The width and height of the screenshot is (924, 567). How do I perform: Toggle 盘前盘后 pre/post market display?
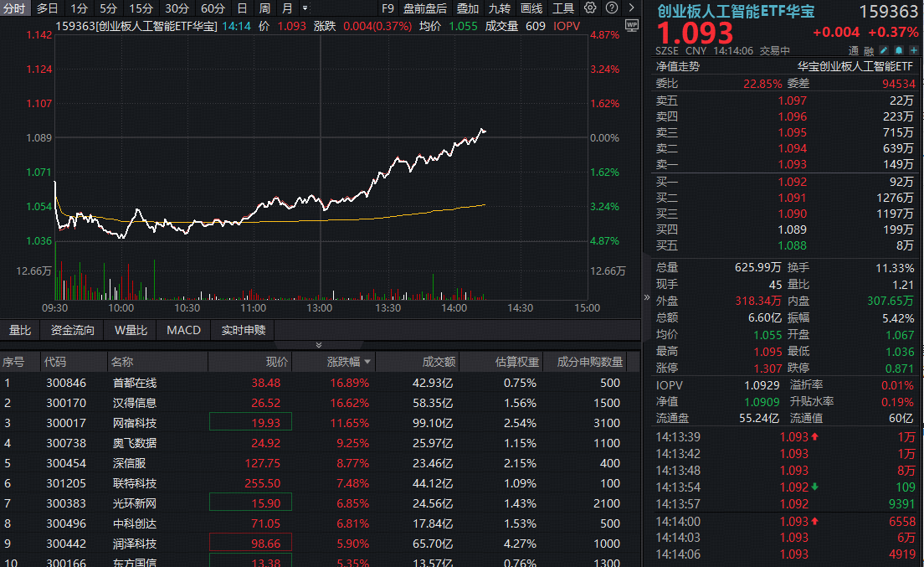tap(425, 8)
